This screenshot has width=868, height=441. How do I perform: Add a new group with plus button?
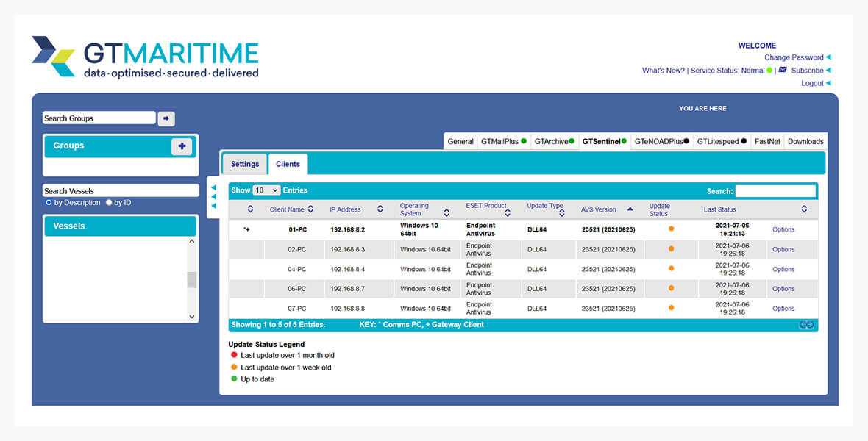[182, 146]
